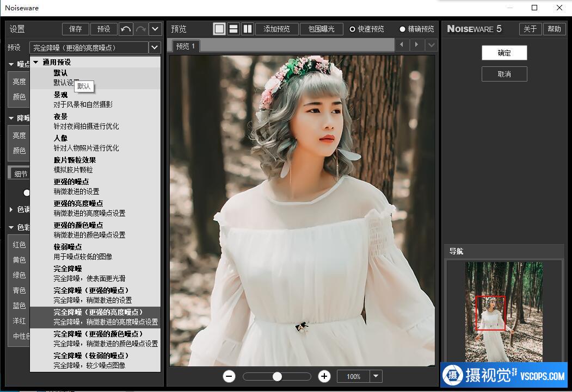Enable 精确预览 precise preview mode
This screenshot has width=572, height=392.
coord(416,29)
